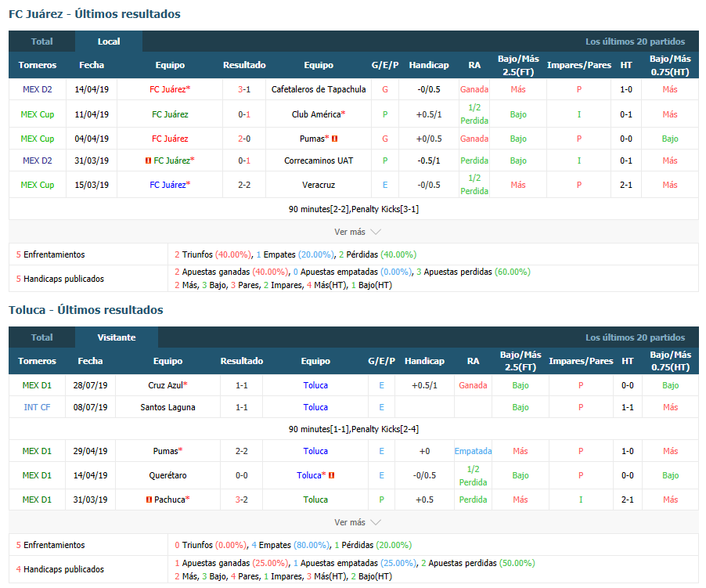Click Pachuca team name
The height and width of the screenshot is (588, 706).
pyautogui.click(x=170, y=500)
